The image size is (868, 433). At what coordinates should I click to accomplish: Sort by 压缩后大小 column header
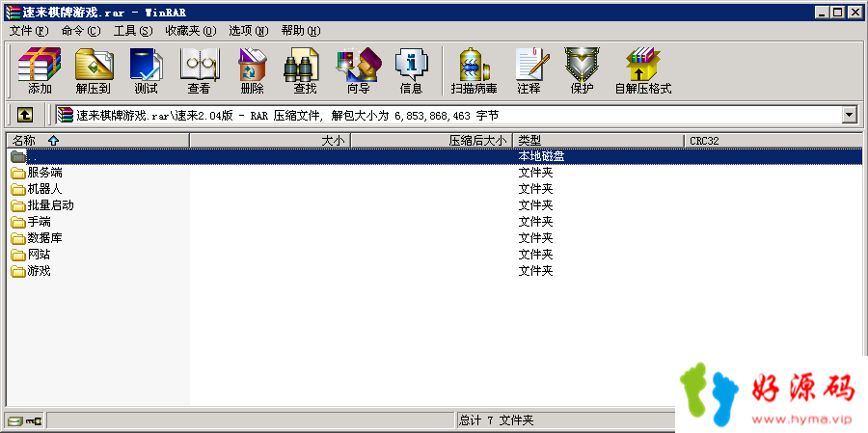(x=432, y=141)
